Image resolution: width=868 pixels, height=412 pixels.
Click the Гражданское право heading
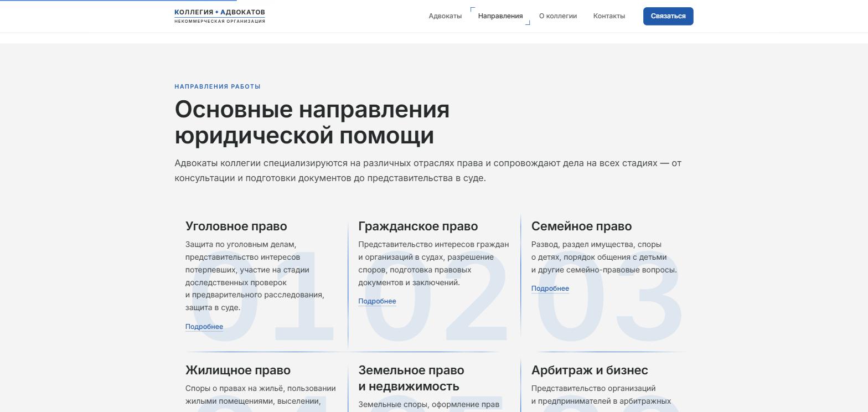418,226
